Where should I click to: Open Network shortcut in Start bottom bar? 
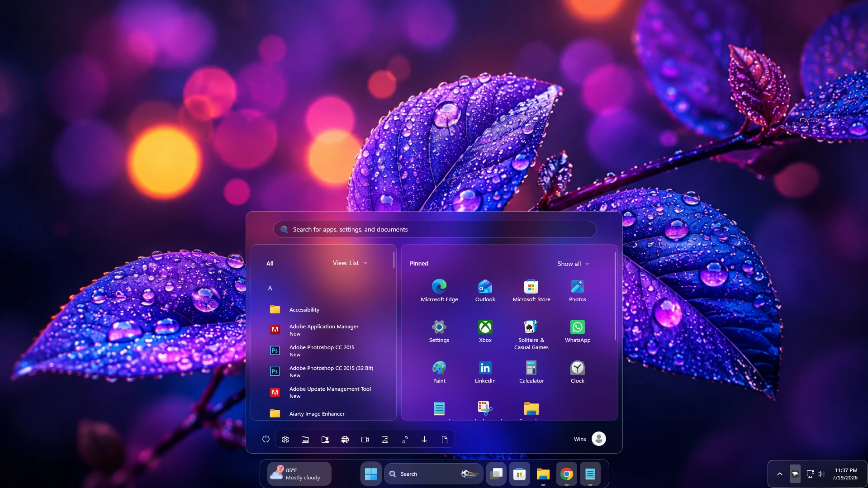[345, 439]
